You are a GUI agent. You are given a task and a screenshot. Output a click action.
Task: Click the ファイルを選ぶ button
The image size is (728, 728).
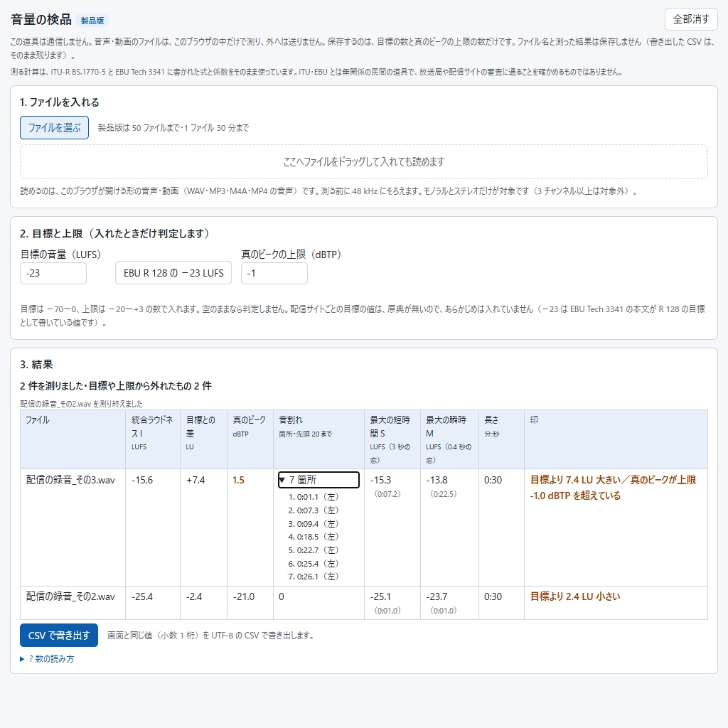tap(54, 128)
